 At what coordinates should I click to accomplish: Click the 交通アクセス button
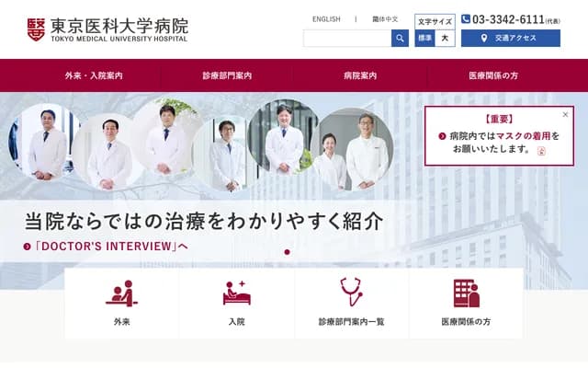[511, 39]
